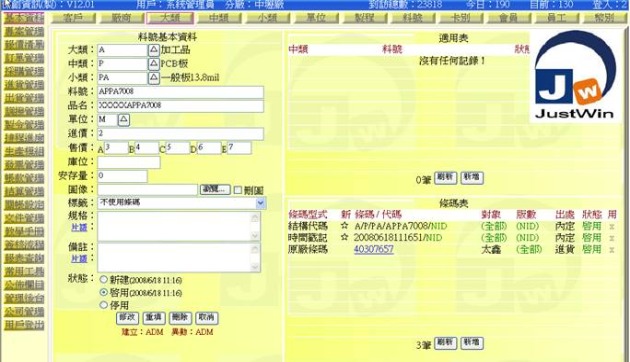The width and height of the screenshot is (630, 362).
Task: Delete 原廠條碼 row with its x icon
Action: coord(612,250)
